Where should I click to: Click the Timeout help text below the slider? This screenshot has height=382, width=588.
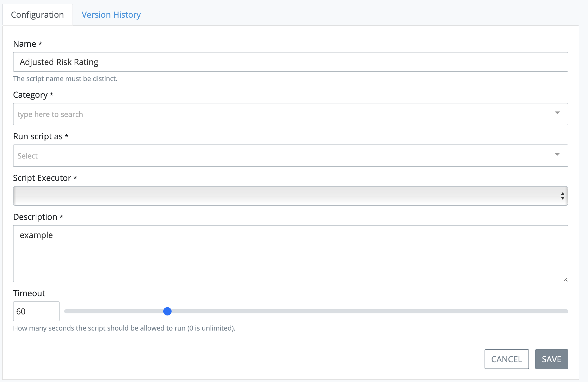(124, 328)
